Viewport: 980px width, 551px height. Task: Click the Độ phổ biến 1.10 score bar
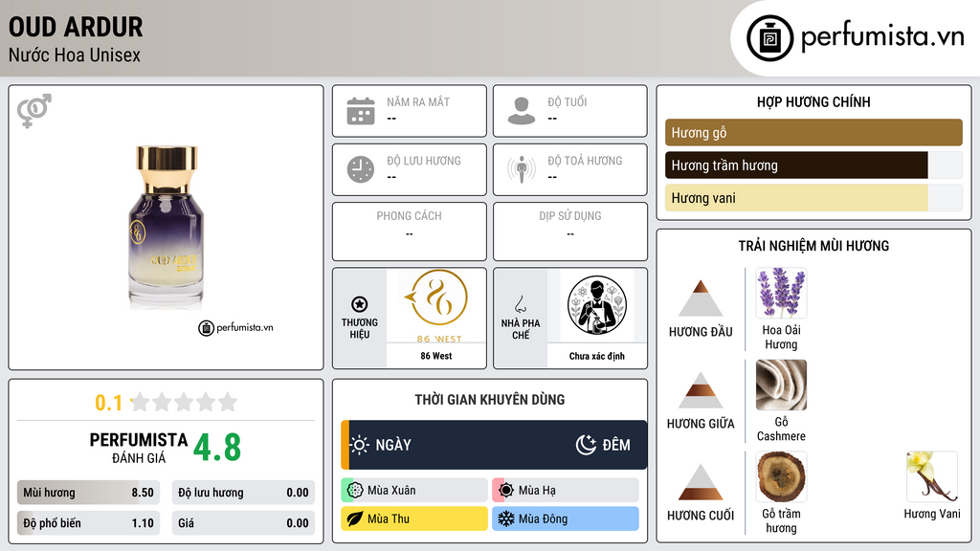[x=89, y=523]
